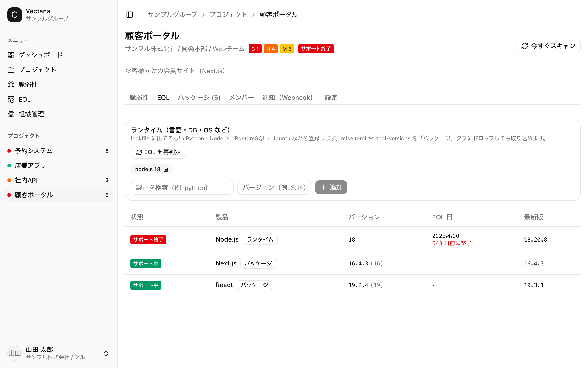Select 予約システム project in sidebar
Image resolution: width=588 pixels, height=368 pixels.
coord(58,151)
